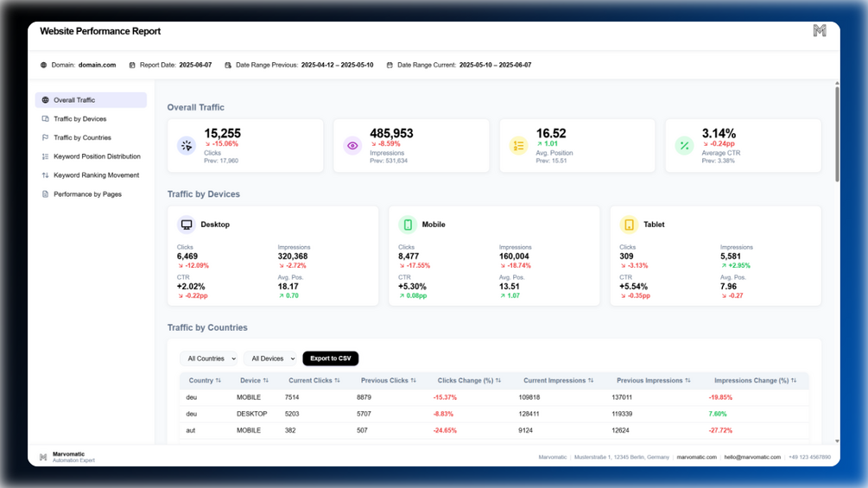Click the Desktop monitor icon
The image size is (868, 488).
coord(187,225)
